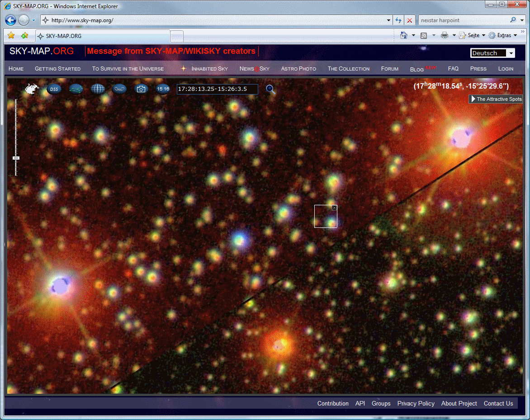Click the 15 16 toolbar button
This screenshot has width=530, height=420.
point(163,89)
